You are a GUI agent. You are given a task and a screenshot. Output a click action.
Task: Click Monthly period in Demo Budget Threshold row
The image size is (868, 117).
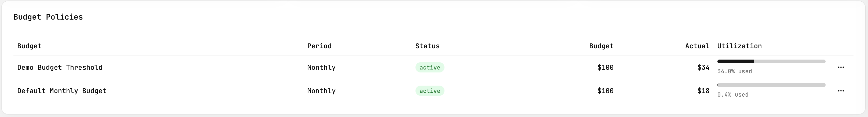(321, 67)
